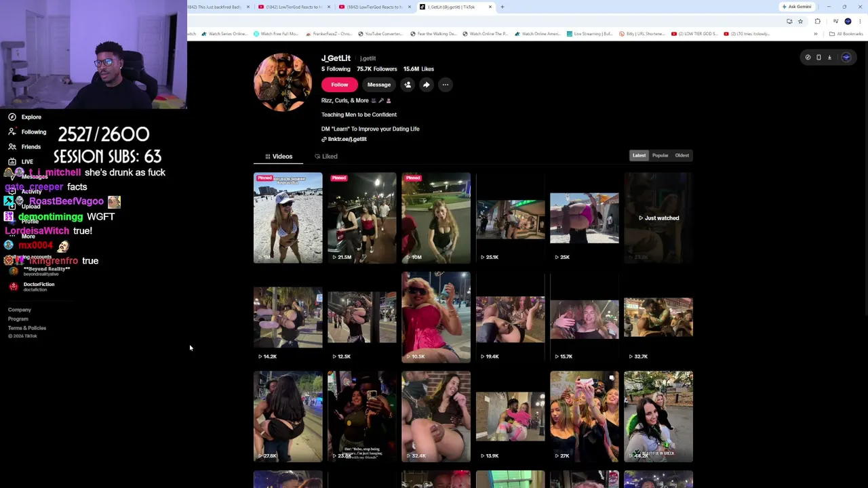The image size is (868, 488).
Task: Expand the Terms & Policies footer section
Action: coord(27,328)
